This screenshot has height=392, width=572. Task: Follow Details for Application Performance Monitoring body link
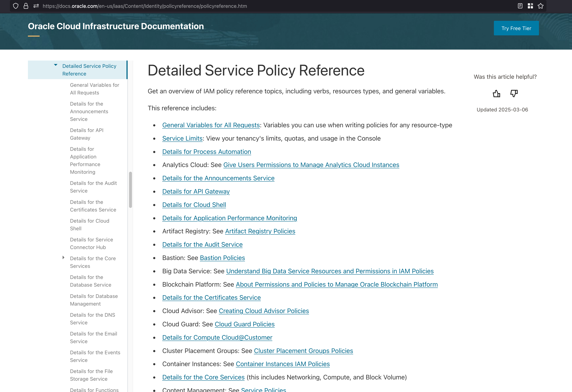click(x=230, y=218)
